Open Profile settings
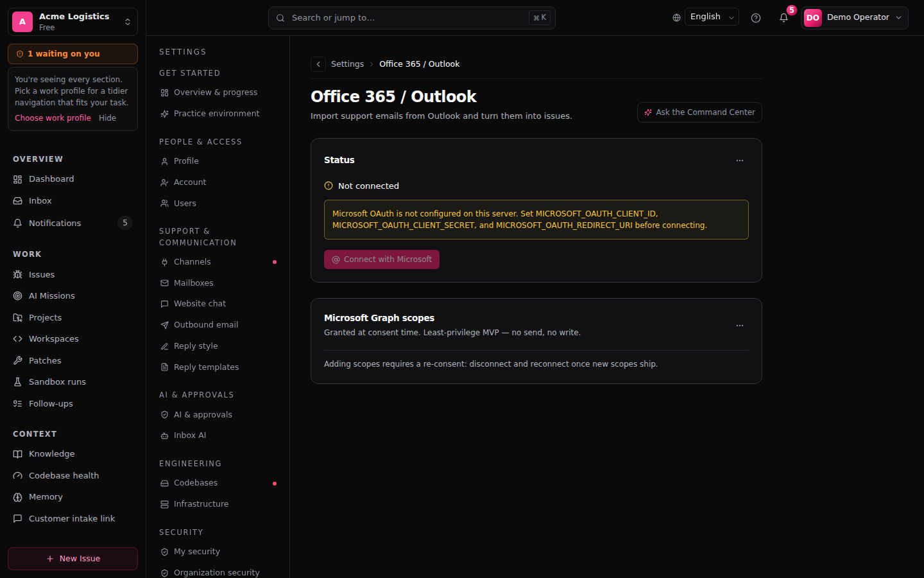Image resolution: width=924 pixels, height=578 pixels. pos(218,161)
